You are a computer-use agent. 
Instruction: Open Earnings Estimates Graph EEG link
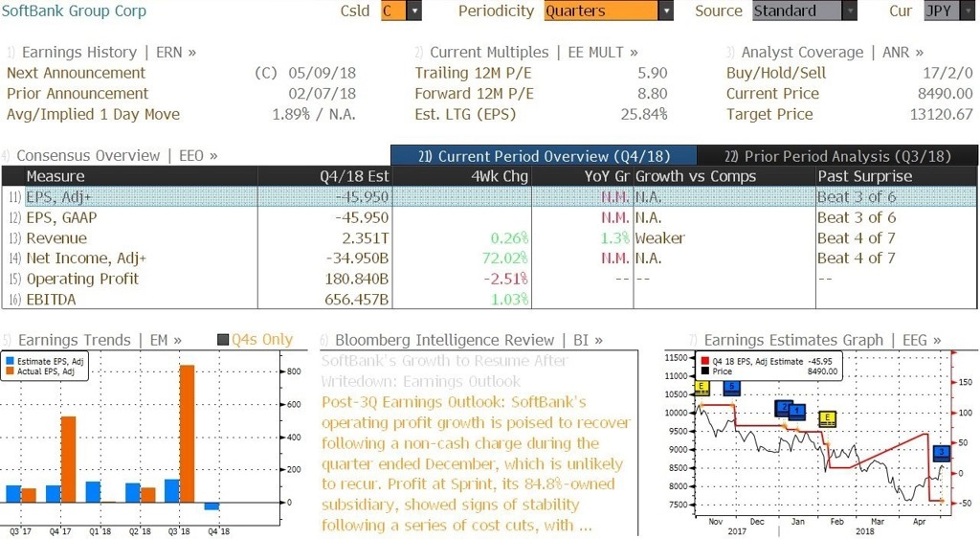click(x=822, y=340)
